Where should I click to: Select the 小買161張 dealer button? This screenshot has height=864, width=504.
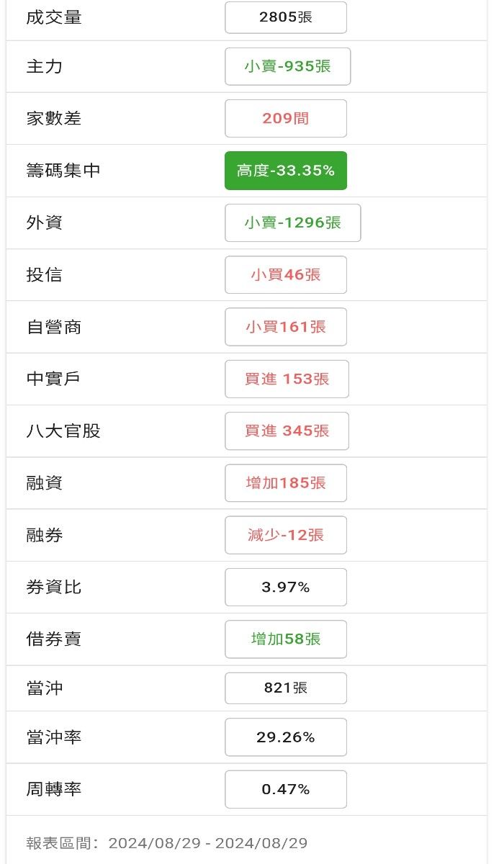(x=285, y=327)
